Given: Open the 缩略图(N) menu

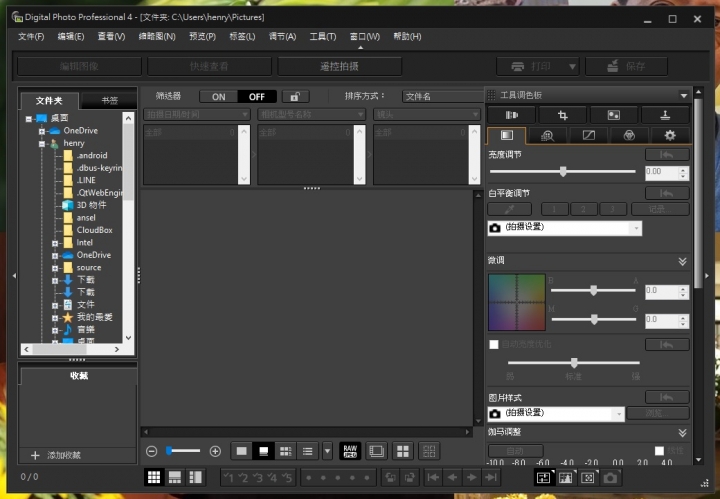Looking at the screenshot, I should (157, 37).
